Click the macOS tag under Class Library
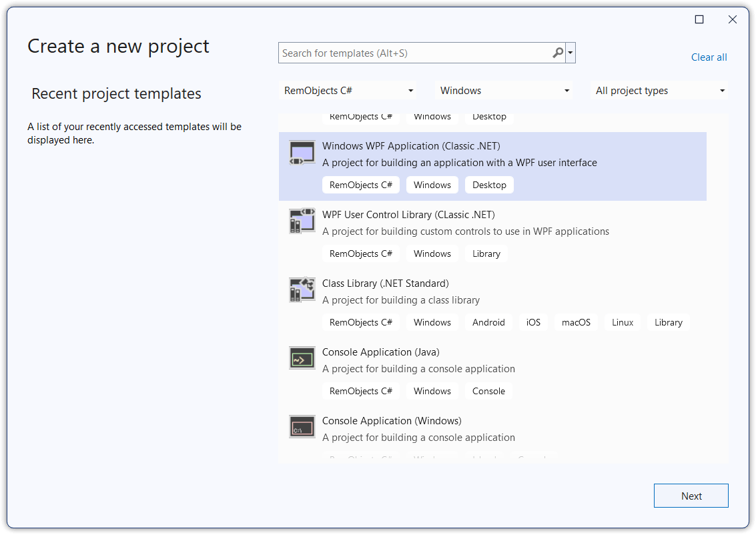 click(x=575, y=322)
